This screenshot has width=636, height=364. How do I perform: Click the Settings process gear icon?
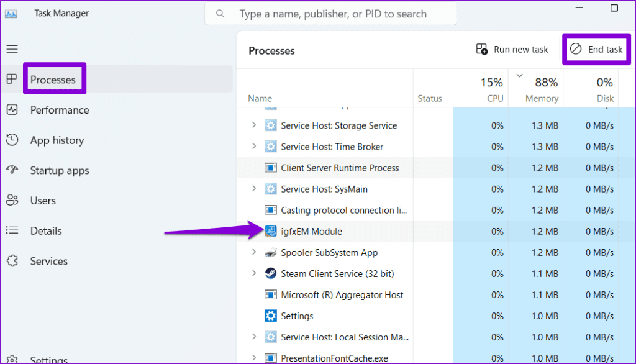(270, 316)
